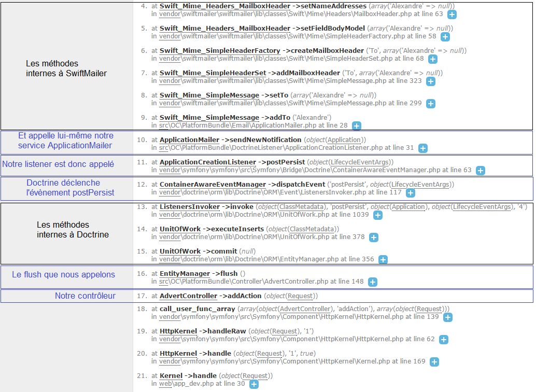Click plus icon beside app_dev.php line 30
Screen dimensions: 536x392
253,384
